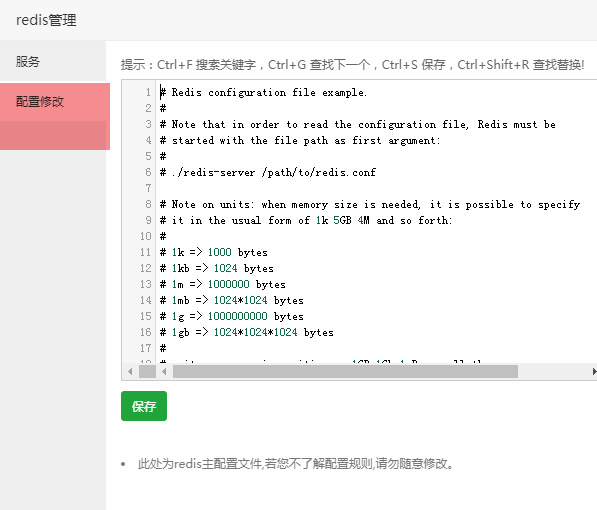Click the 1024*1024*1024 value on line 16
597x510 pixels.
[255, 332]
